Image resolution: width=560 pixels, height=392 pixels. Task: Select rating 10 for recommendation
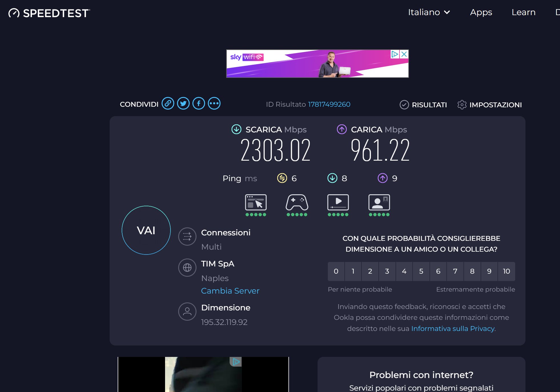pyautogui.click(x=506, y=271)
